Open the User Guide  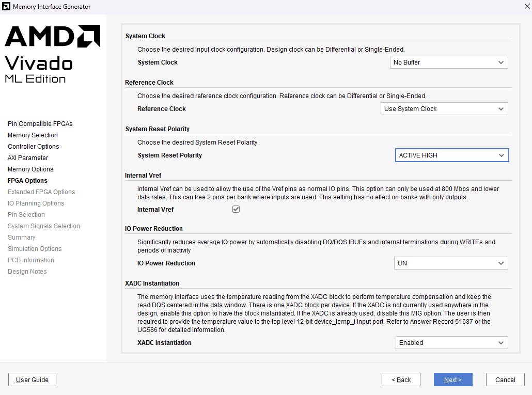coord(32,380)
